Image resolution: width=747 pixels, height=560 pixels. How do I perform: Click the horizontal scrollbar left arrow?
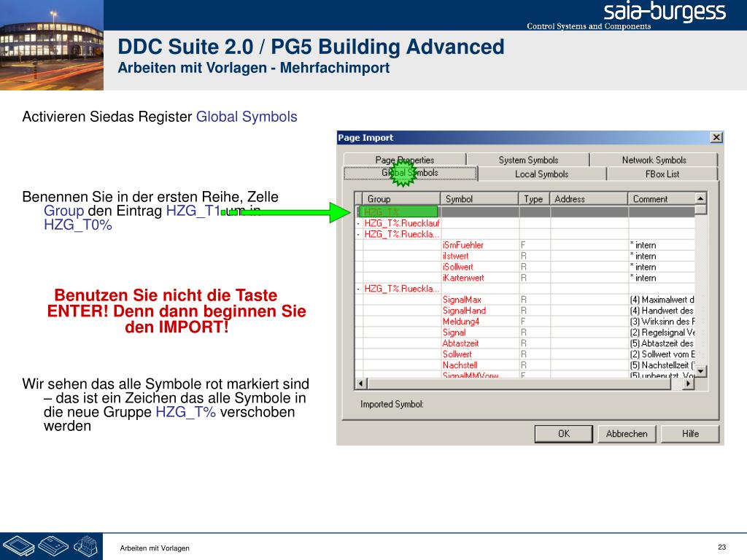pos(360,384)
